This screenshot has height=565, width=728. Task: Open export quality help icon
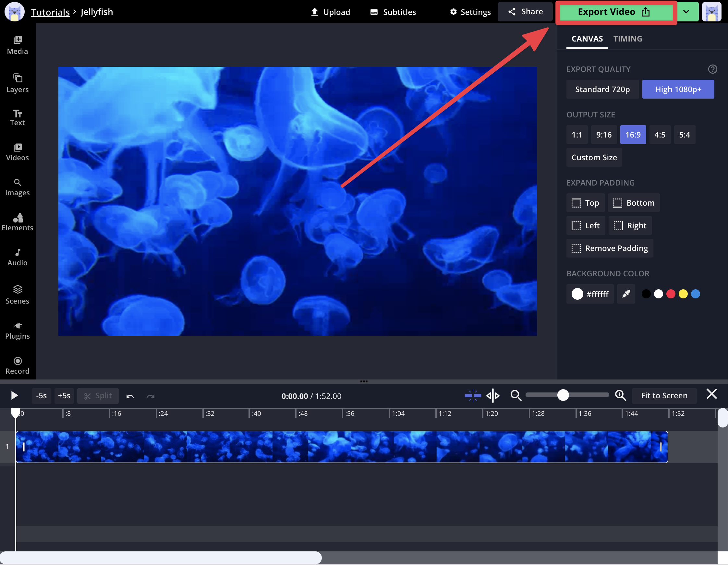(x=712, y=69)
